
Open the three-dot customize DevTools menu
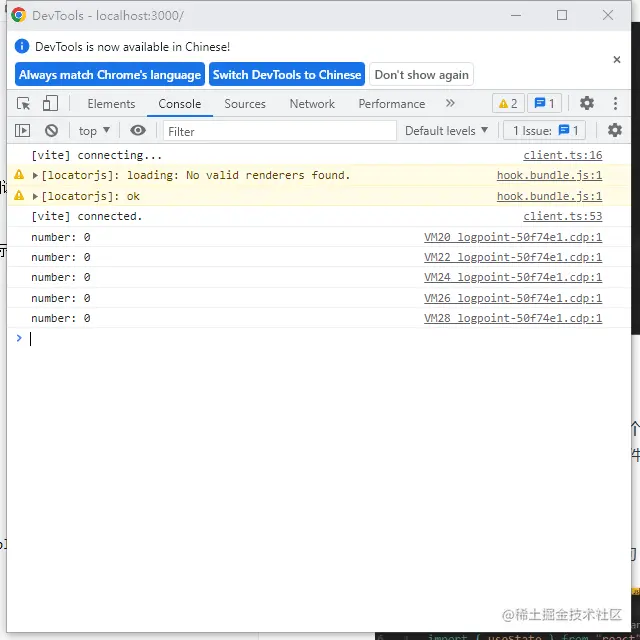pos(615,103)
